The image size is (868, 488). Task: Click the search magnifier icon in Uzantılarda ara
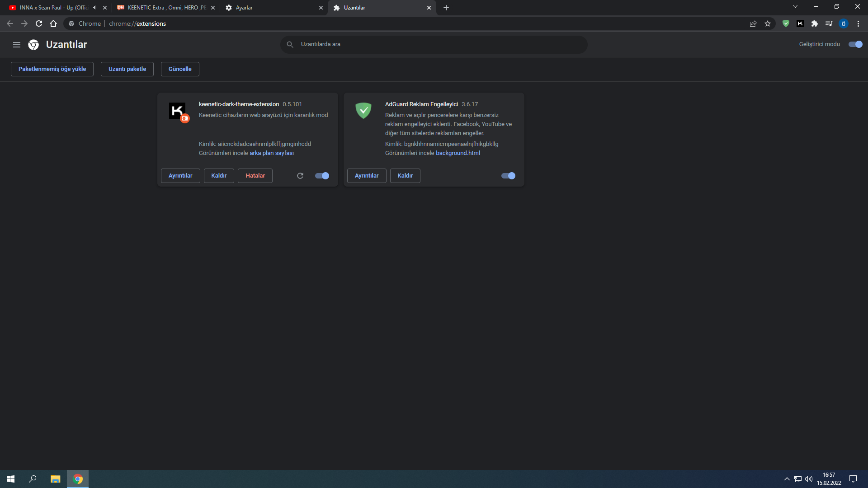[290, 44]
